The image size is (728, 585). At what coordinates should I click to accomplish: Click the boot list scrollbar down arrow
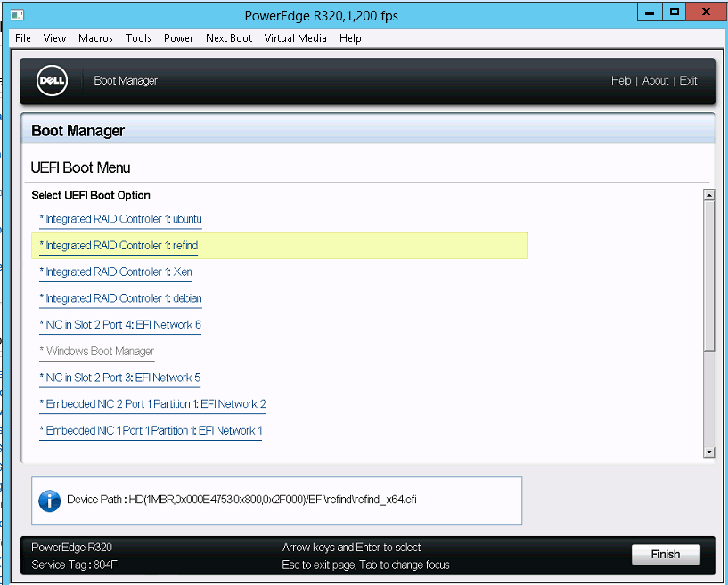click(x=709, y=451)
